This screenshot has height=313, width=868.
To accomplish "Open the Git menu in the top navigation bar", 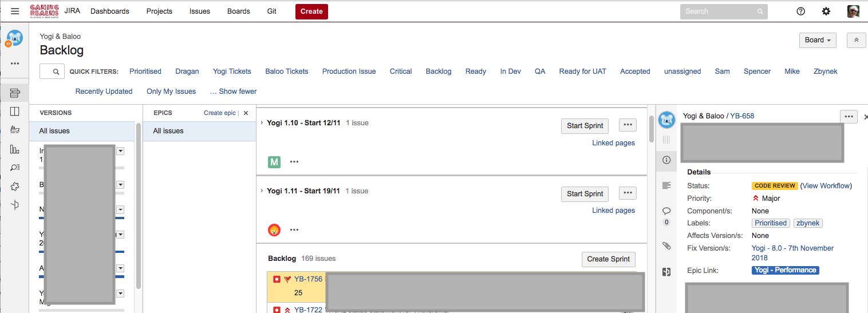I will click(x=272, y=11).
